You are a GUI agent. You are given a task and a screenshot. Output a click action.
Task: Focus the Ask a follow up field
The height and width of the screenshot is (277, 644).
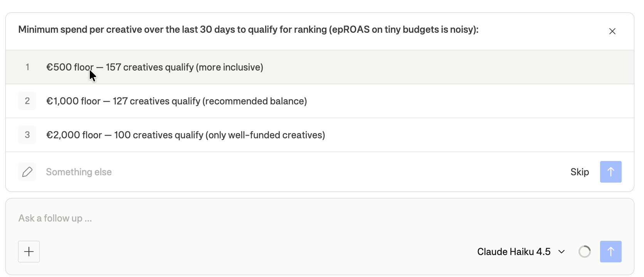pos(320,218)
